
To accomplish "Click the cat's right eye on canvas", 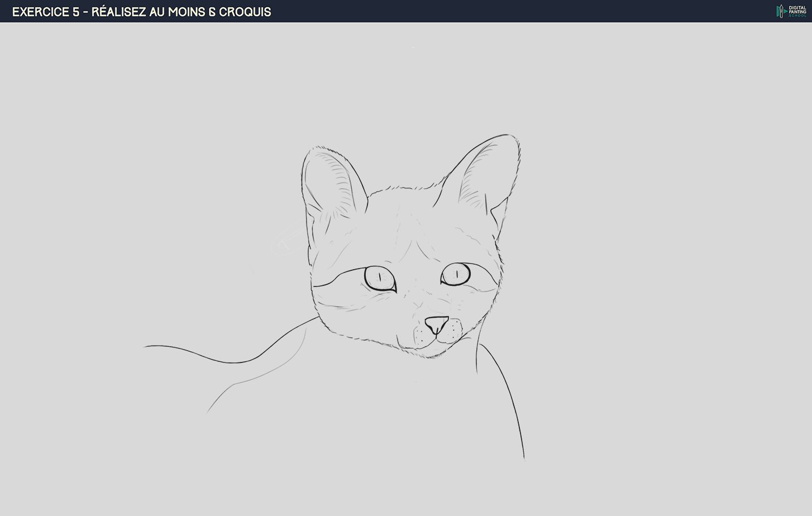I will 456,274.
